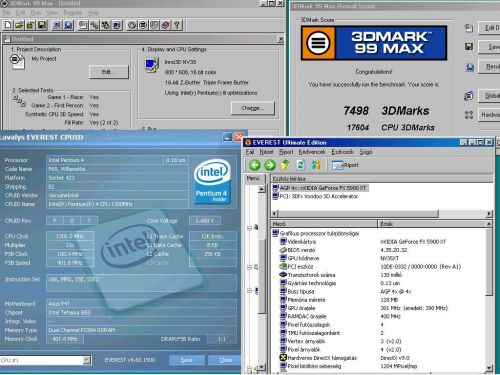Click the floppy disk icon beside the Save button
This screenshot has width=500, height=375.
469,46
